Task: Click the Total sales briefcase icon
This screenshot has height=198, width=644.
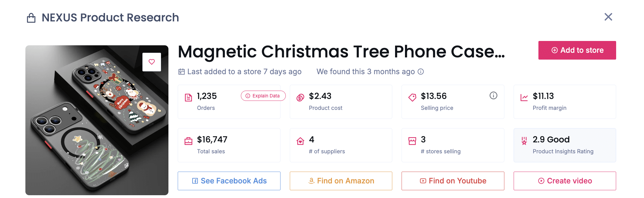Action: click(188, 141)
